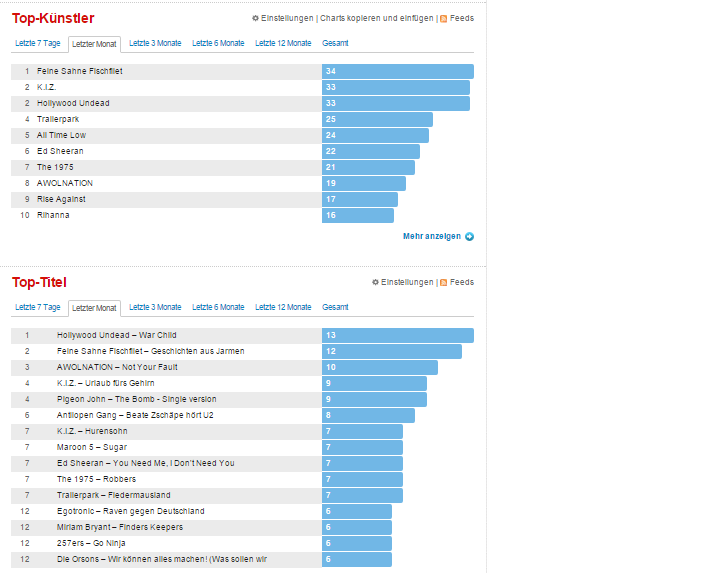The width and height of the screenshot is (725, 573).
Task: Switch Top-Künstler to 'Letzte 7 Tage' tab
Action: click(x=38, y=43)
